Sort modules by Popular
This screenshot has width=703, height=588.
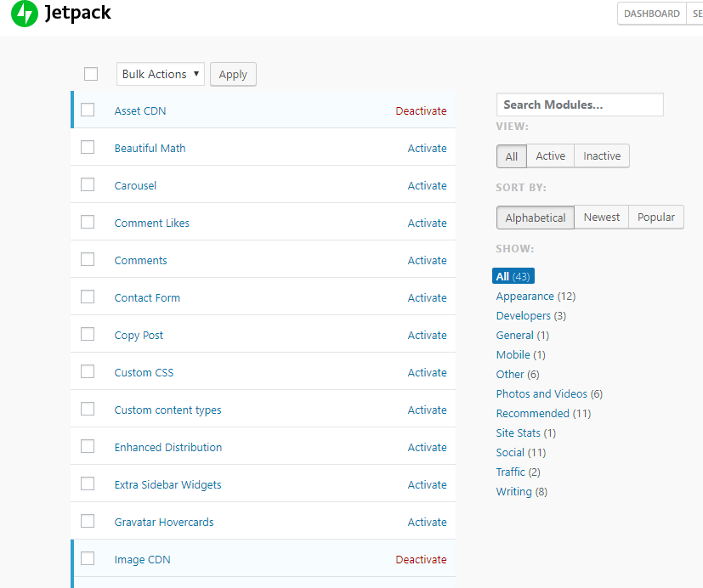click(x=655, y=218)
